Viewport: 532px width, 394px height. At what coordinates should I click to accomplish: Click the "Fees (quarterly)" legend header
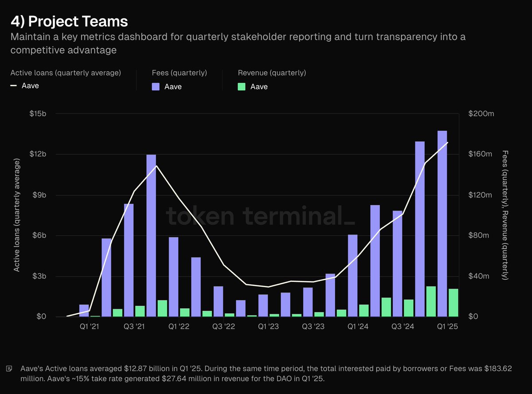(179, 73)
